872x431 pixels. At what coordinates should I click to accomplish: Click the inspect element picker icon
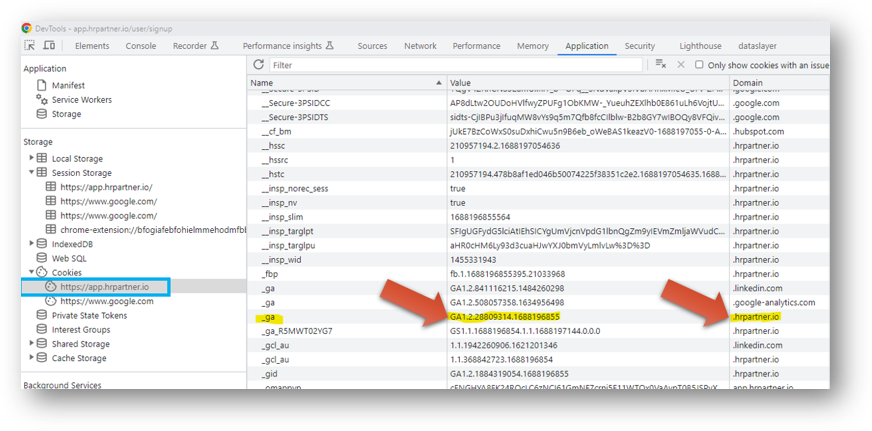coord(29,46)
